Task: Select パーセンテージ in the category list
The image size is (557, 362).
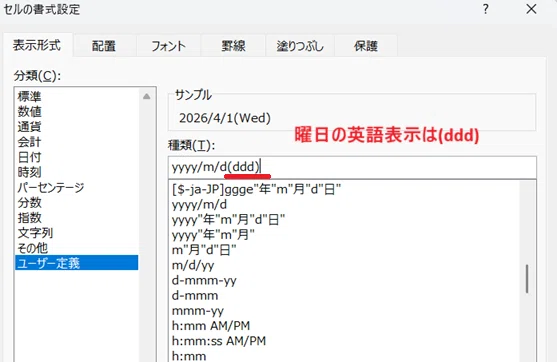Action: [x=77, y=188]
